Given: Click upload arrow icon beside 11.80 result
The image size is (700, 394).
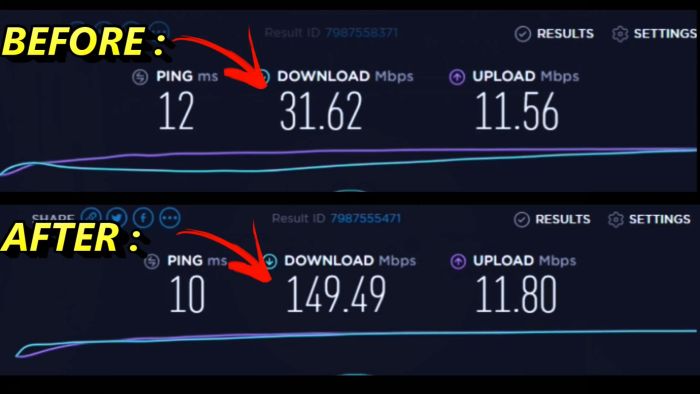Looking at the screenshot, I should coord(458,261).
